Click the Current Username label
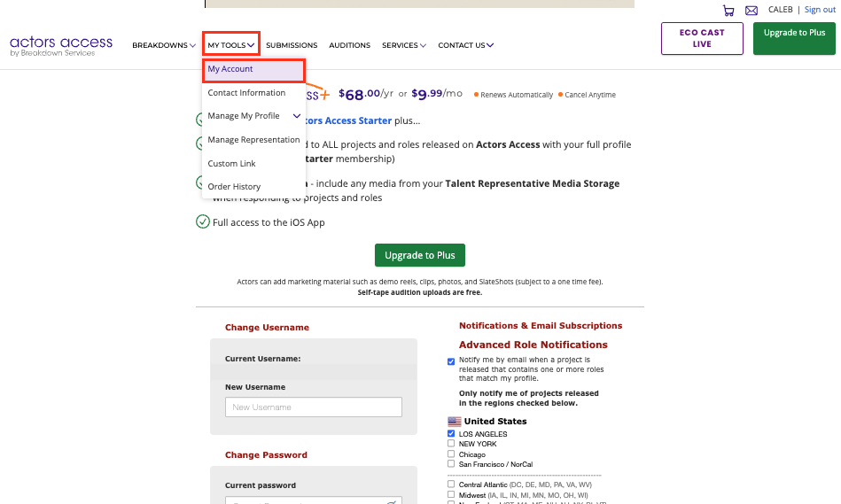The image size is (841, 504). coord(263,359)
